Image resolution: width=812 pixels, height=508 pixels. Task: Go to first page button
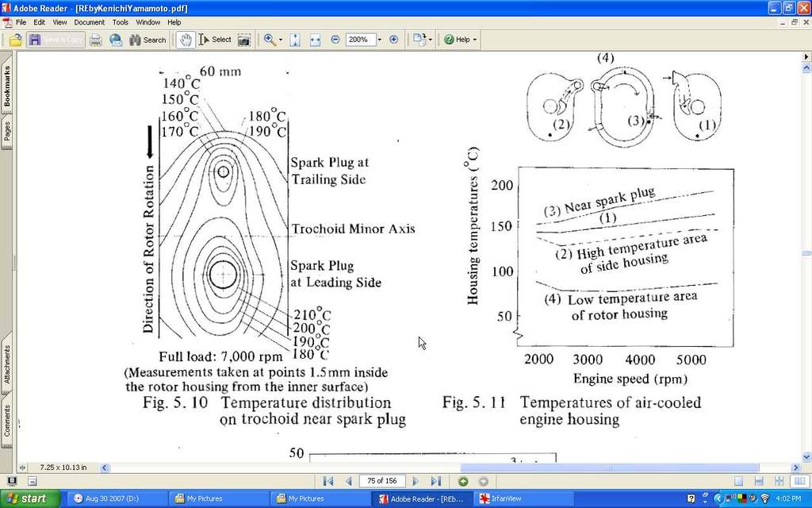(x=327, y=482)
